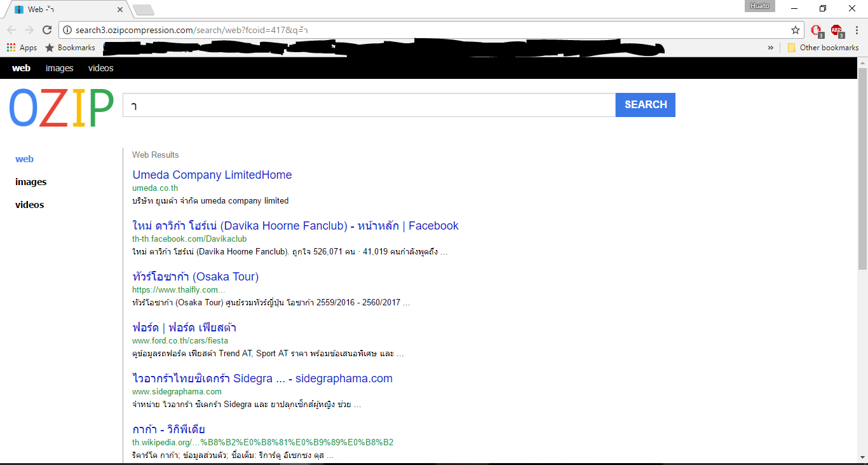This screenshot has height=465, width=868.
Task: Select images in the left sidebar
Action: pos(31,182)
